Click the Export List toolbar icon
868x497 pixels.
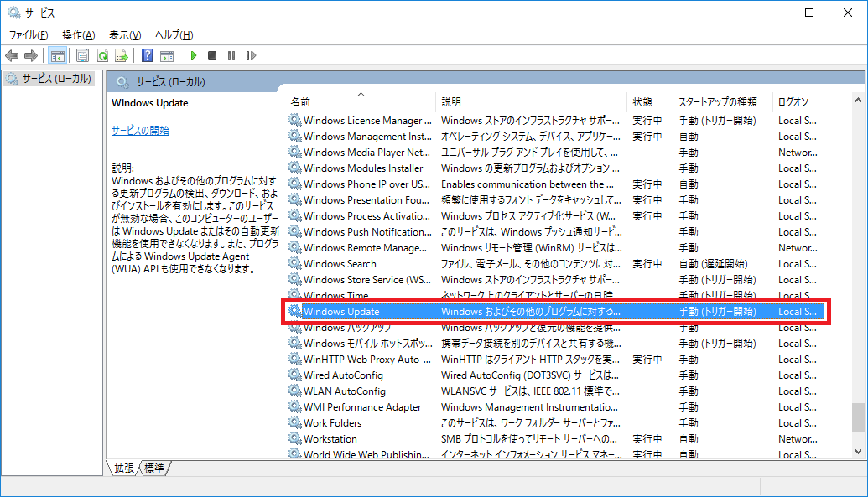[122, 55]
